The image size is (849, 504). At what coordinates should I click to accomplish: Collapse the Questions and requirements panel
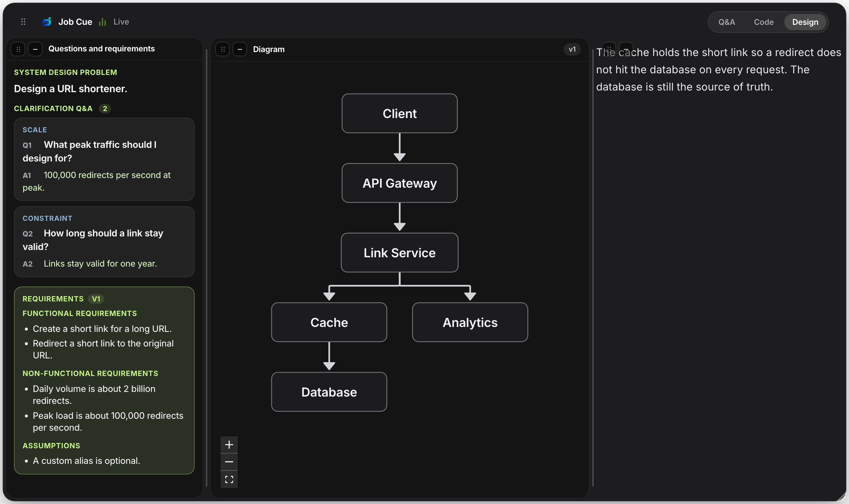click(x=35, y=49)
